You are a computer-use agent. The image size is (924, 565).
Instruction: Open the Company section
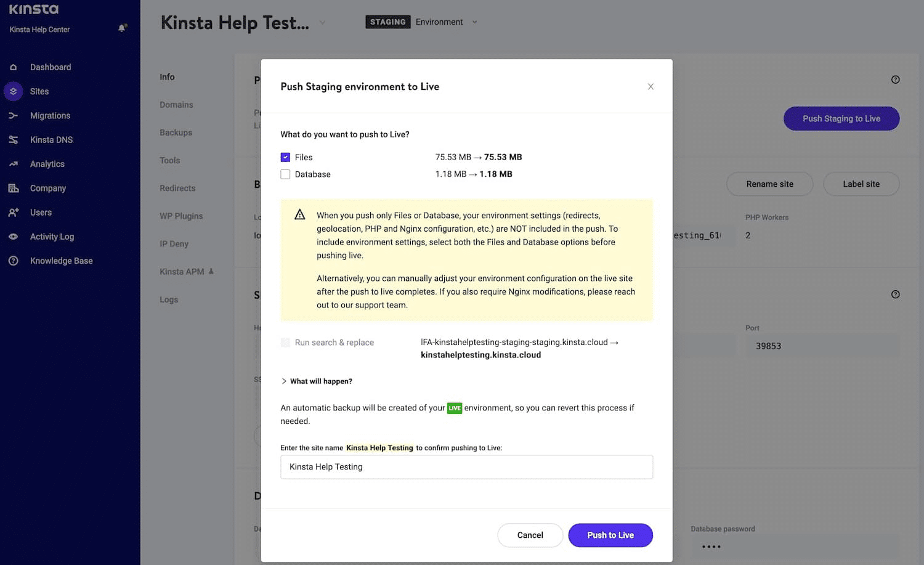click(47, 188)
